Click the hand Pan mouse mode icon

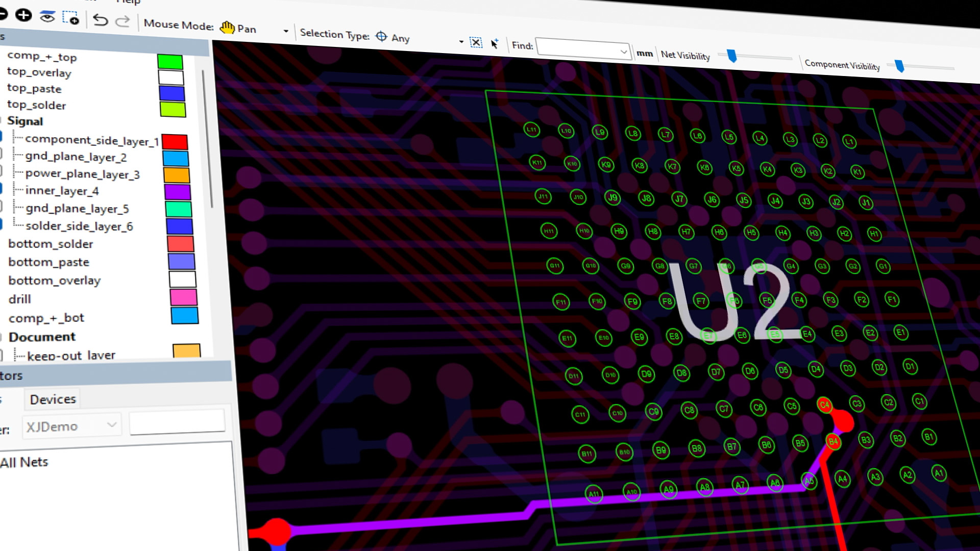[227, 27]
